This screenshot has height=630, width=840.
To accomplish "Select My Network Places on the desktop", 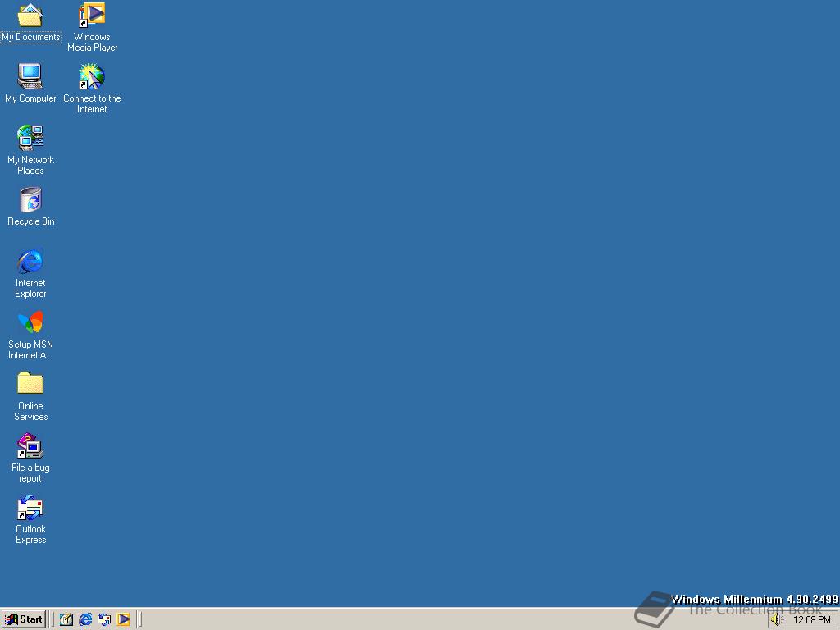I will [30, 150].
